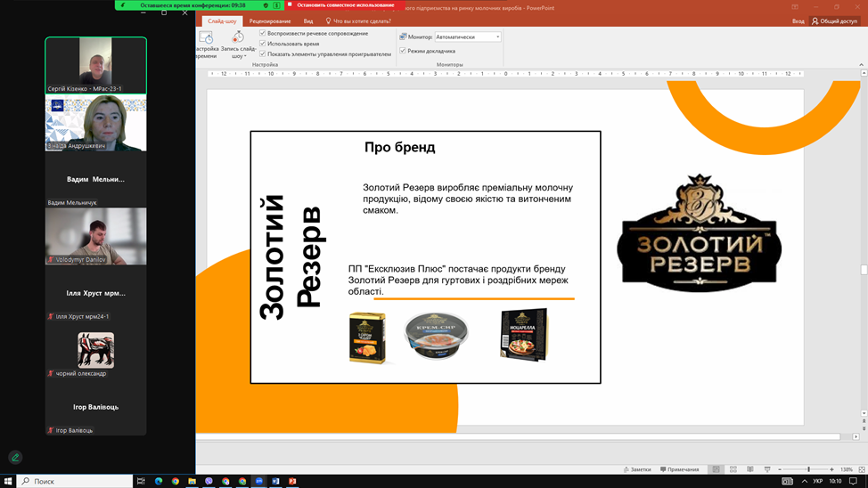The height and width of the screenshot is (488, 868).
Task: Open Task View from the taskbar
Action: (141, 481)
